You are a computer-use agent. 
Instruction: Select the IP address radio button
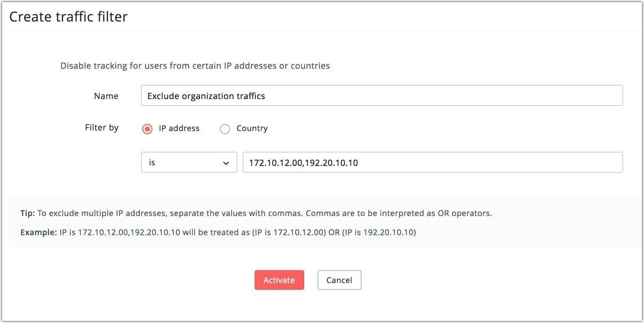[x=147, y=129]
